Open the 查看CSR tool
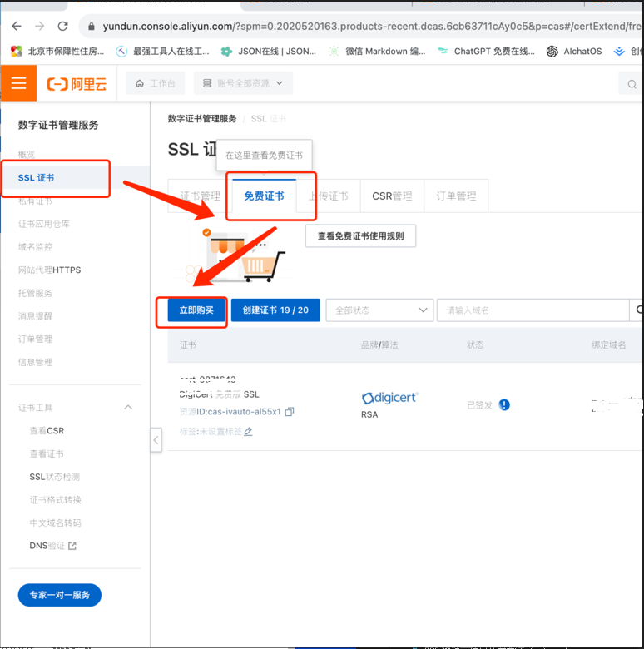The height and width of the screenshot is (649, 644). click(x=47, y=431)
